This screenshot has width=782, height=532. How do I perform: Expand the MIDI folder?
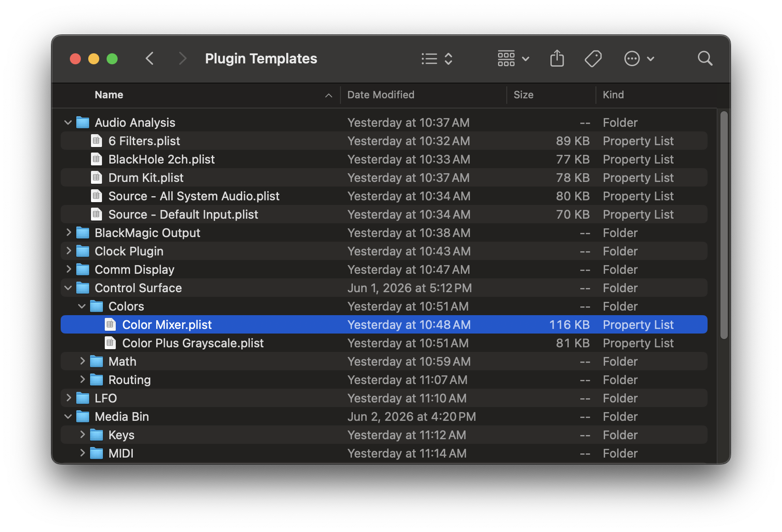82,453
